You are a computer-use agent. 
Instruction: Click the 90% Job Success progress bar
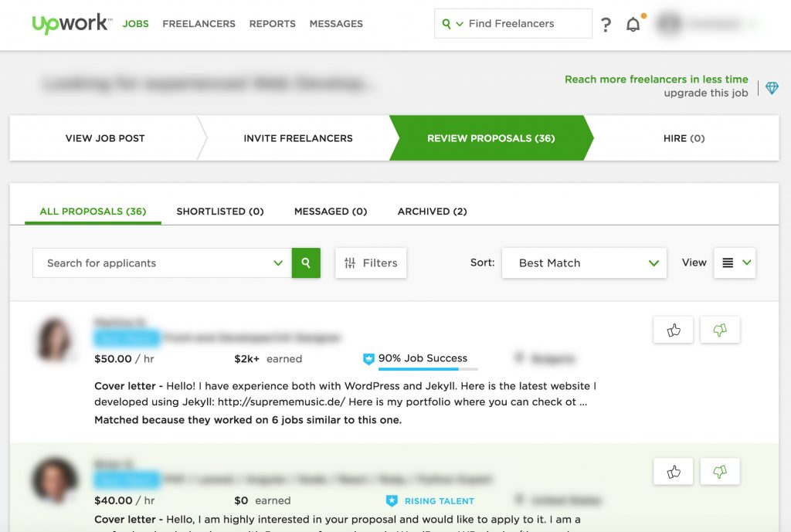pos(428,369)
